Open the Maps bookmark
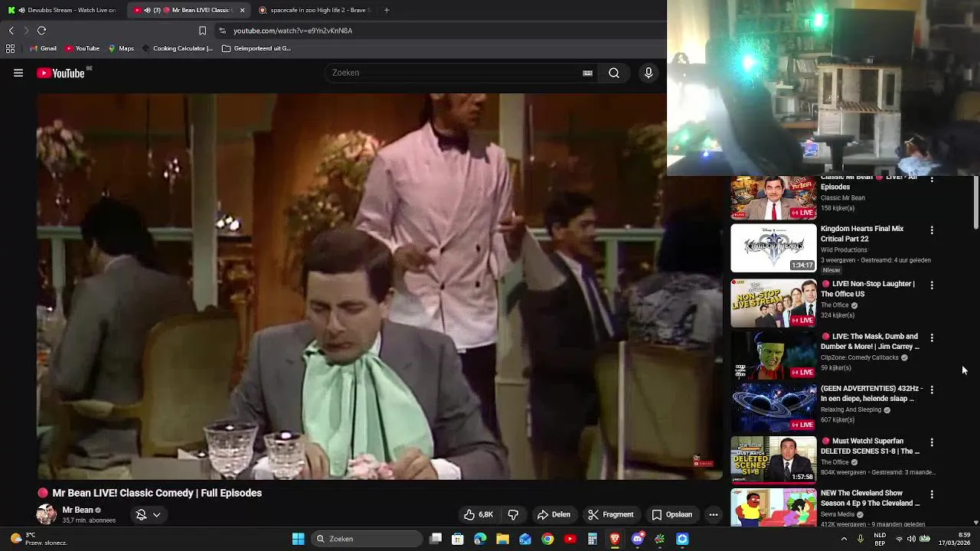Viewport: 980px width, 551px height. coord(121,48)
